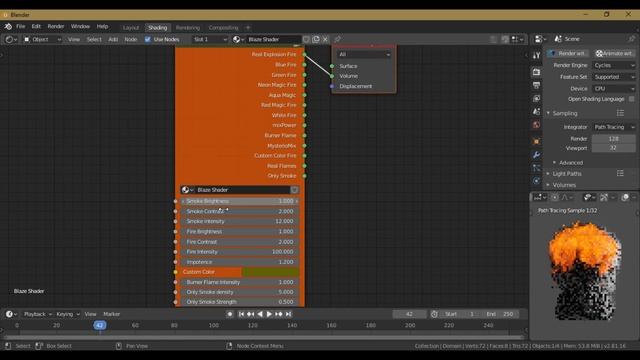Open the Output properties tab
Image resolution: width=640 pixels, height=360 pixels.
tap(536, 85)
